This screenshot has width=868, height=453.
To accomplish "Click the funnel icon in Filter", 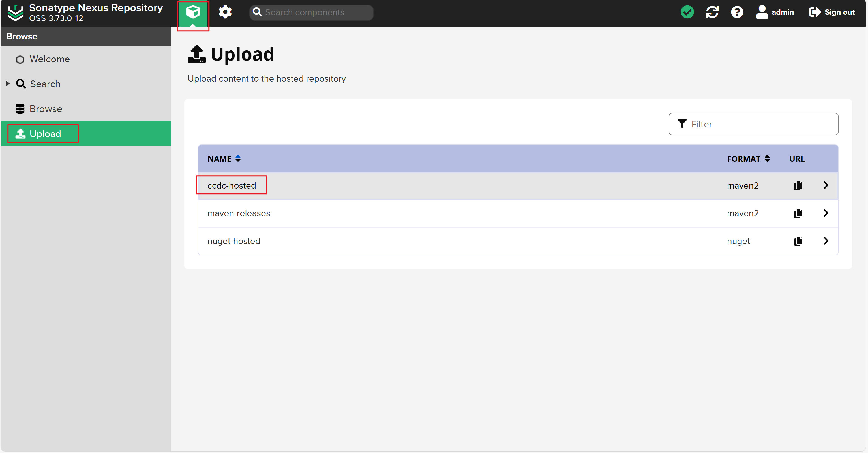I will [682, 124].
